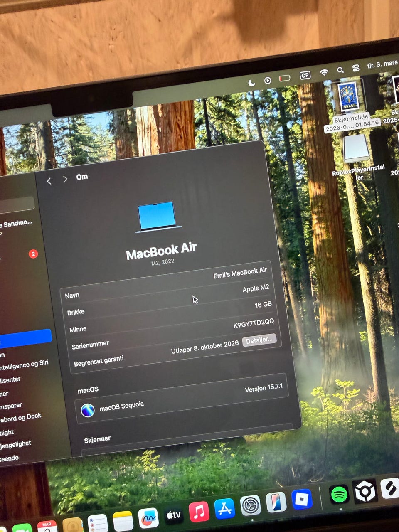This screenshot has height=532, width=399.
Task: Select the highlighted blue sidebar item
Action: (x=25, y=338)
